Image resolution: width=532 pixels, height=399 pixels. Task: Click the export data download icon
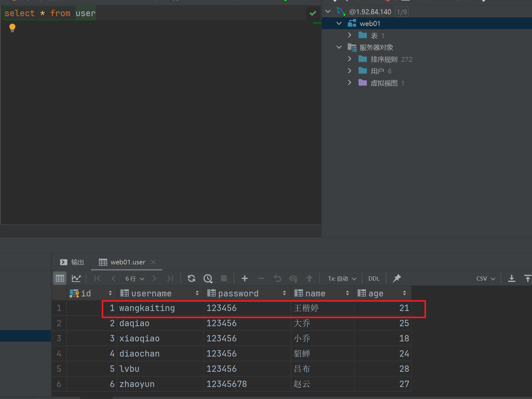(511, 278)
